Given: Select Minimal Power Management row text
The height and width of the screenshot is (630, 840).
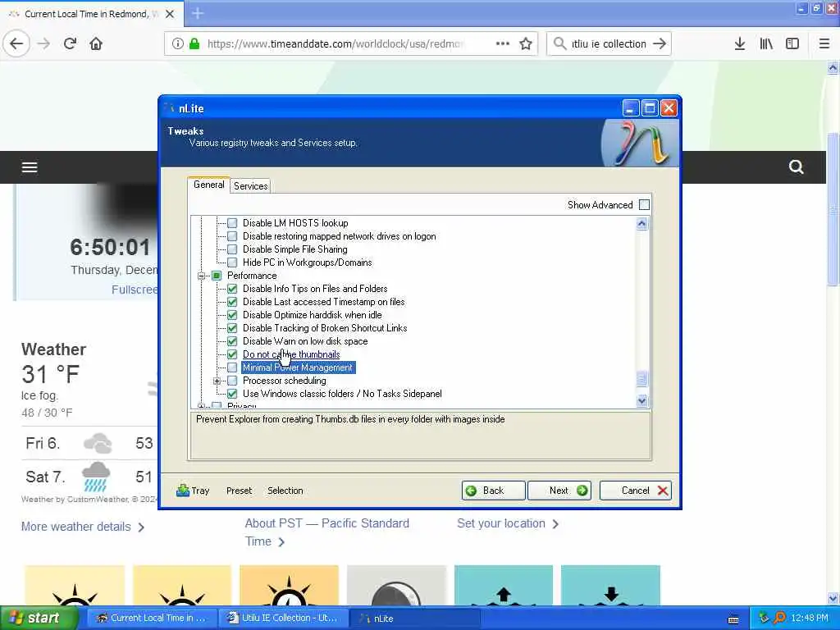Looking at the screenshot, I should coord(298,367).
